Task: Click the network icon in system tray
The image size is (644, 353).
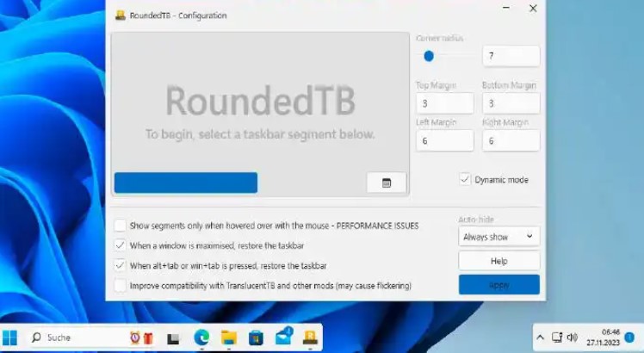Action: pos(557,338)
